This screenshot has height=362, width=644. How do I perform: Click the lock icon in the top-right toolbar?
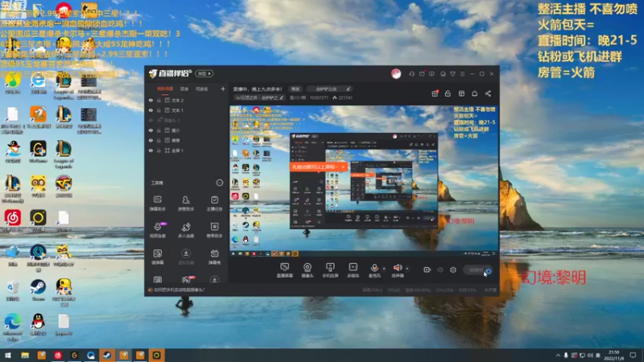coord(448,93)
